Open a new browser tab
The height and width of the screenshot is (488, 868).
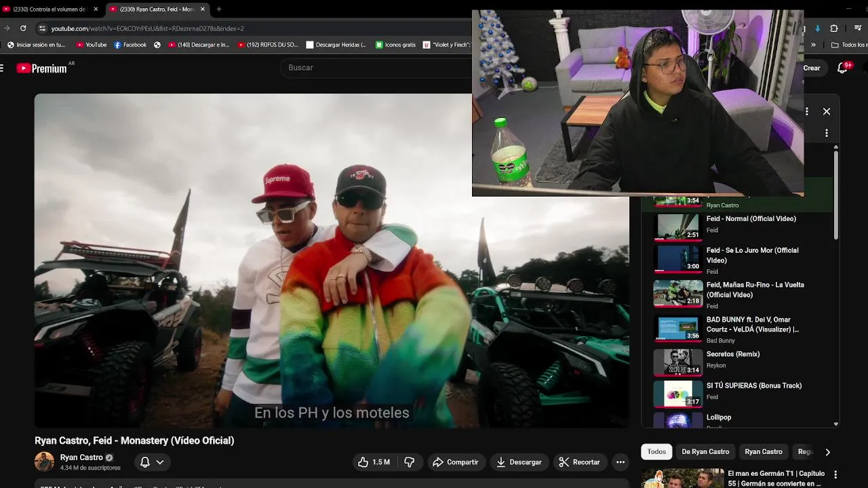[218, 9]
